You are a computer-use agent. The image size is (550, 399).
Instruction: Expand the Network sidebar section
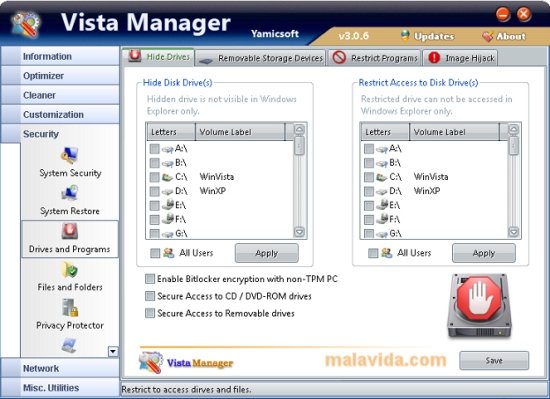point(60,368)
